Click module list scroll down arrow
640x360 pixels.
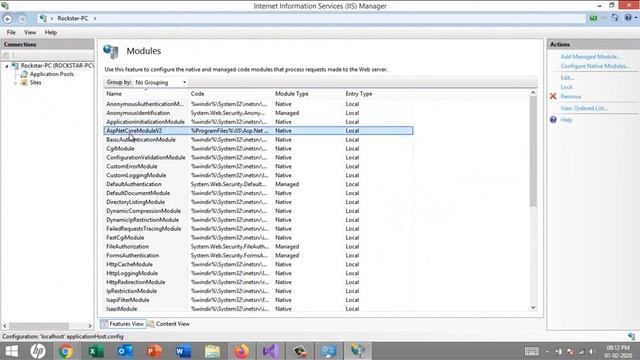533,308
